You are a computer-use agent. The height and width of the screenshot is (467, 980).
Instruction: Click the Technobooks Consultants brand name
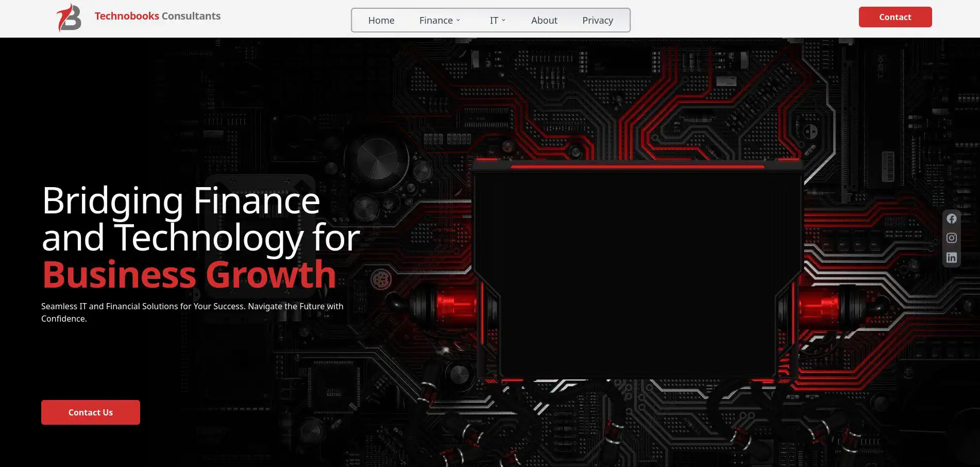157,16
